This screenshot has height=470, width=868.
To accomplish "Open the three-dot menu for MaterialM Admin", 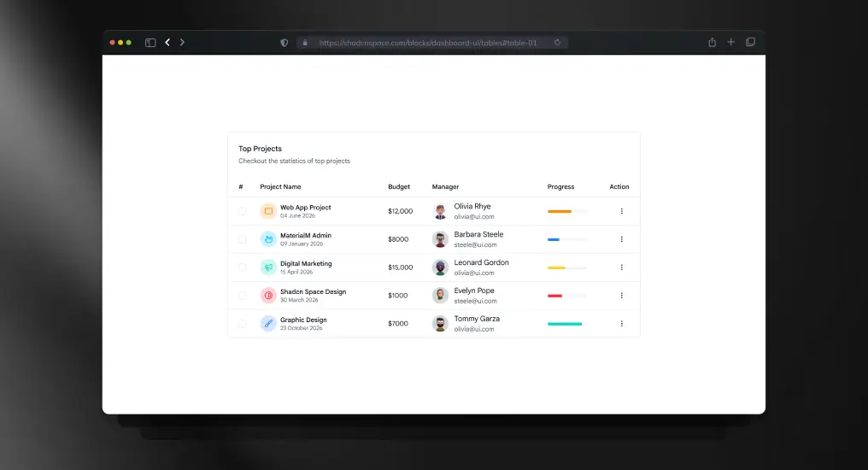I will click(621, 239).
